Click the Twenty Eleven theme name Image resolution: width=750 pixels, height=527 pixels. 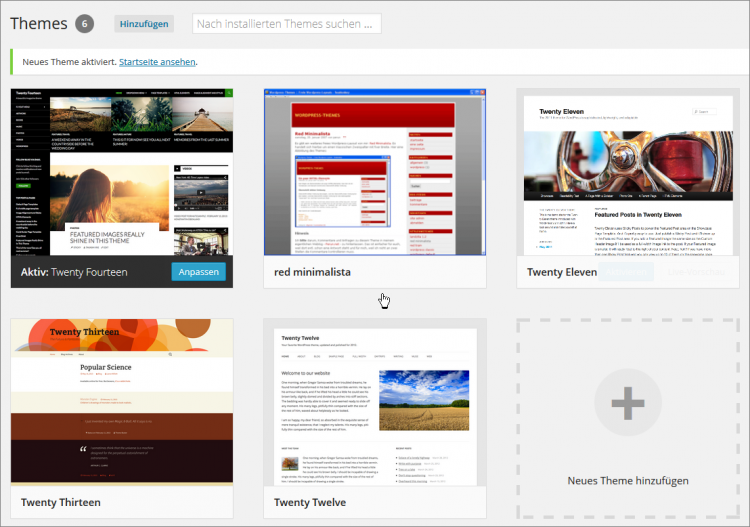tap(562, 272)
